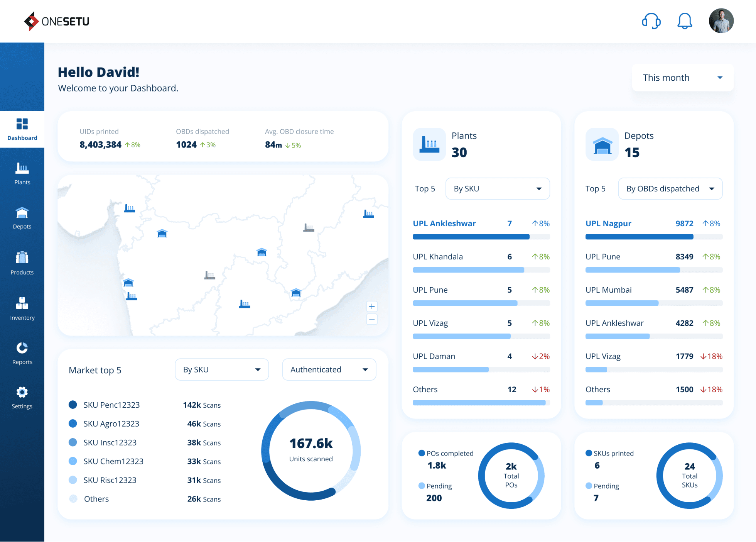The width and height of the screenshot is (756, 542).
Task: Open By OBDs dispatched dropdown
Action: pyautogui.click(x=670, y=189)
